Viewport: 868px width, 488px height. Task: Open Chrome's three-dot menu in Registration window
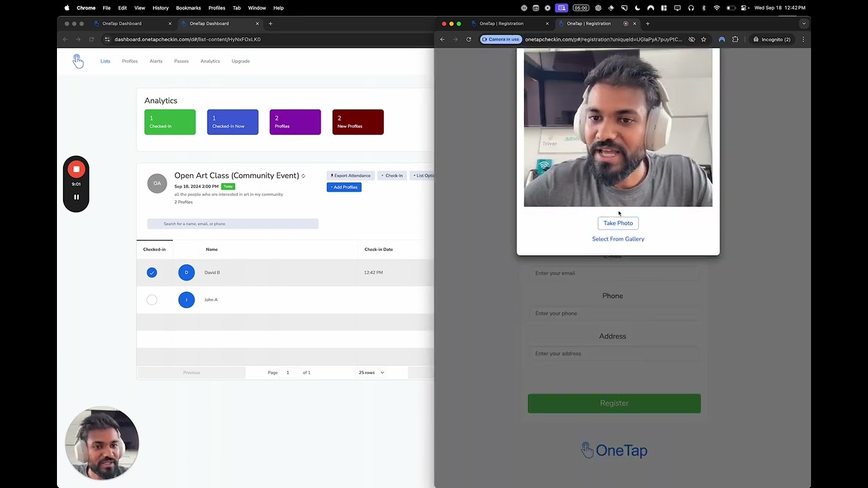point(803,39)
